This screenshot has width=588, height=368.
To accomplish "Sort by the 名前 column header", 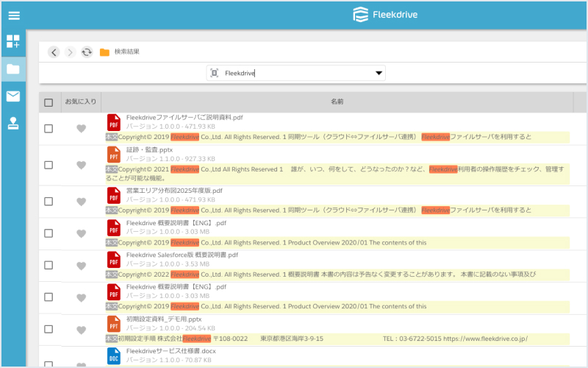I will coord(337,102).
